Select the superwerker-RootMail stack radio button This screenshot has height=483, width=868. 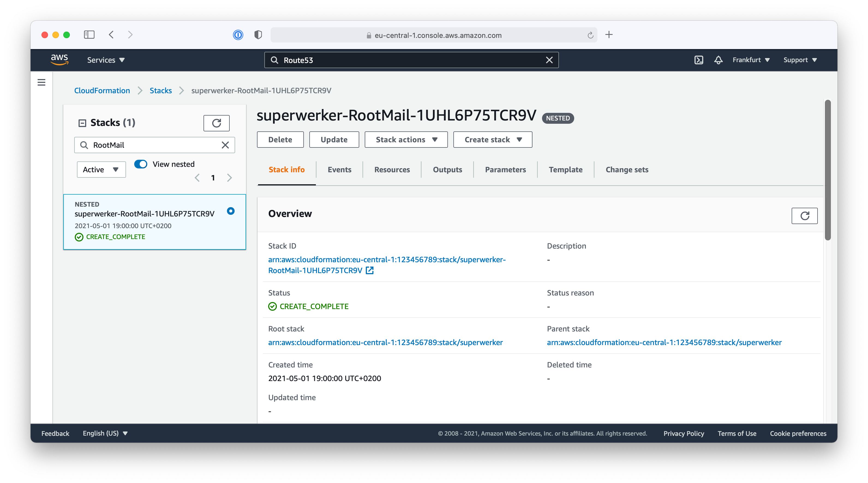(231, 211)
